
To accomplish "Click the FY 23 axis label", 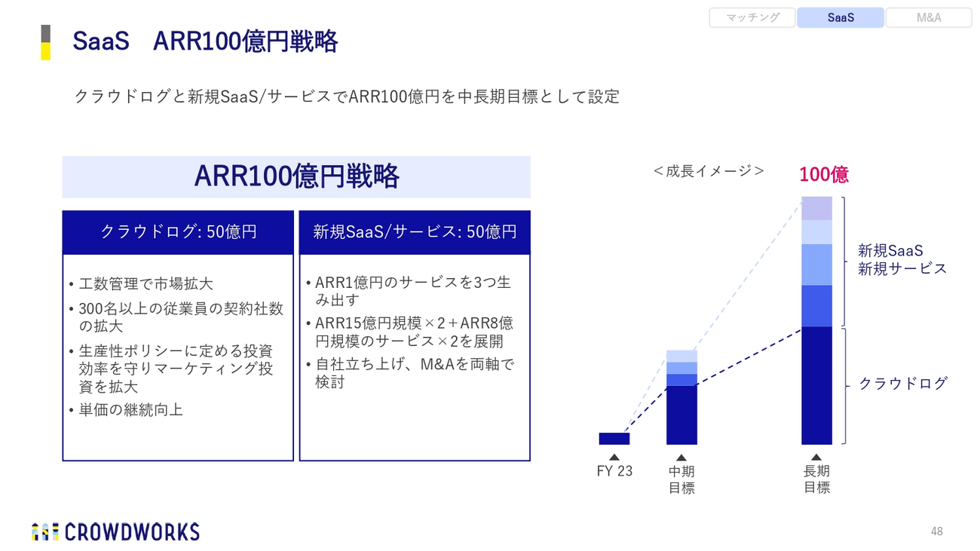I will 614,472.
